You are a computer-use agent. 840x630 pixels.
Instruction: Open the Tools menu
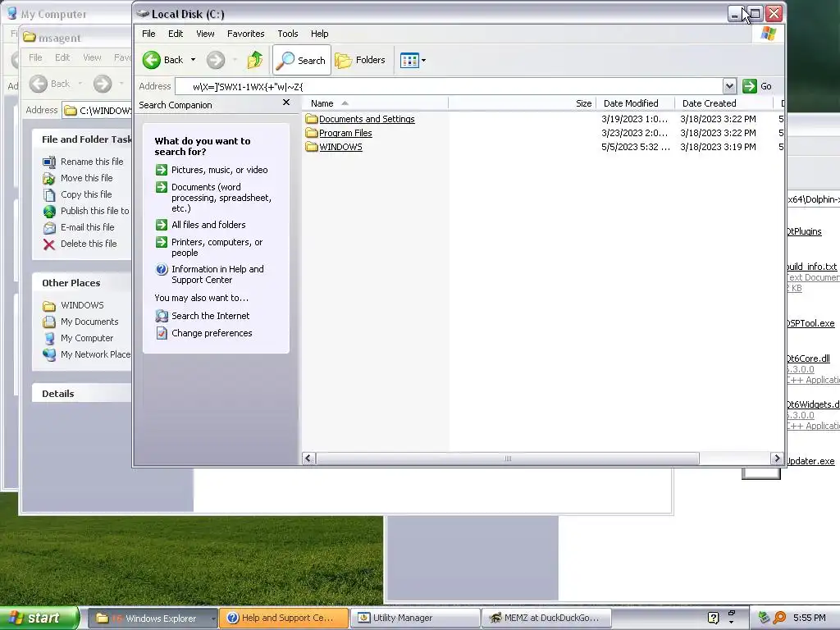tap(288, 34)
